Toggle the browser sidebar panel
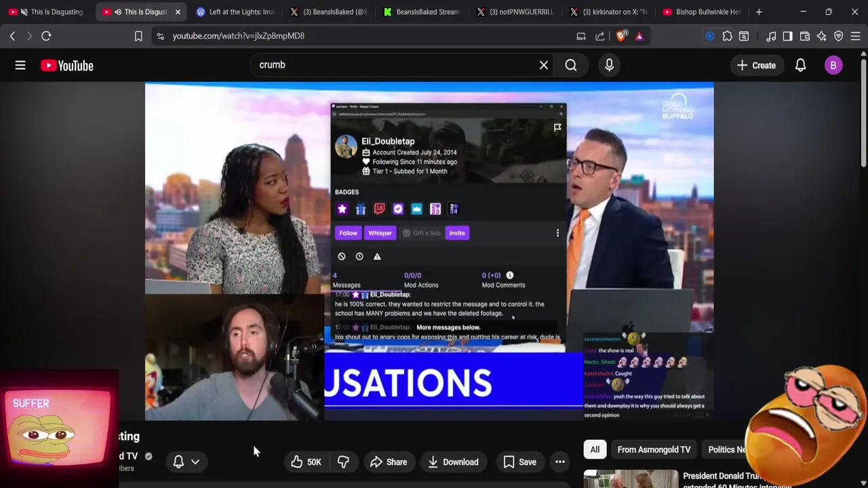Viewport: 868px width, 488px height. click(787, 36)
